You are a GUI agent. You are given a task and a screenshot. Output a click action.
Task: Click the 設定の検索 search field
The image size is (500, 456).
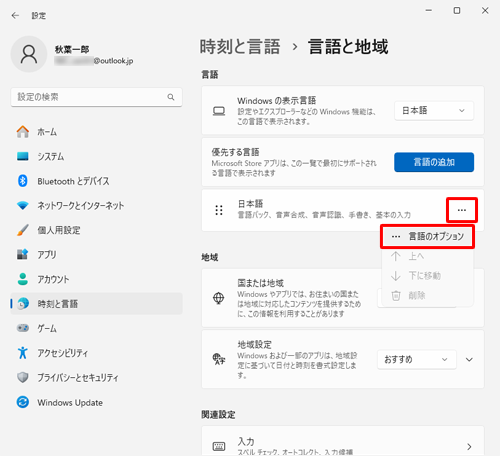click(x=96, y=97)
